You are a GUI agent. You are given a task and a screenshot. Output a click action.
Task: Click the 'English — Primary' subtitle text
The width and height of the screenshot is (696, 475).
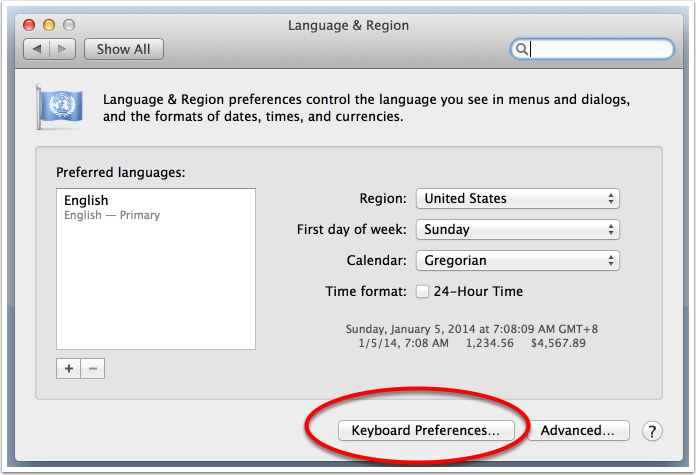click(x=112, y=215)
